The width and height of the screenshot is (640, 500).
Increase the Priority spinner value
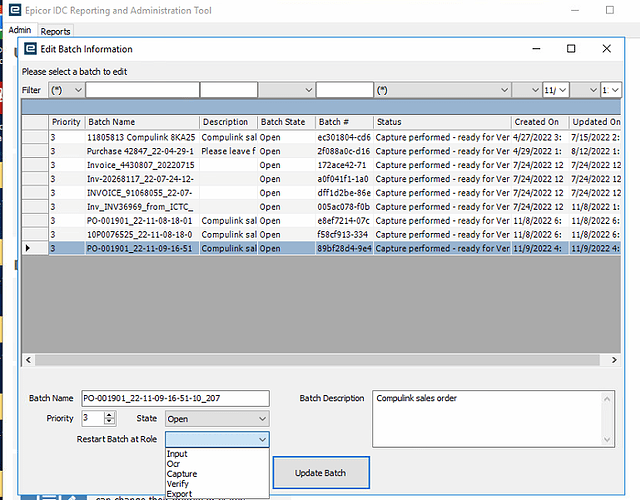(109, 415)
